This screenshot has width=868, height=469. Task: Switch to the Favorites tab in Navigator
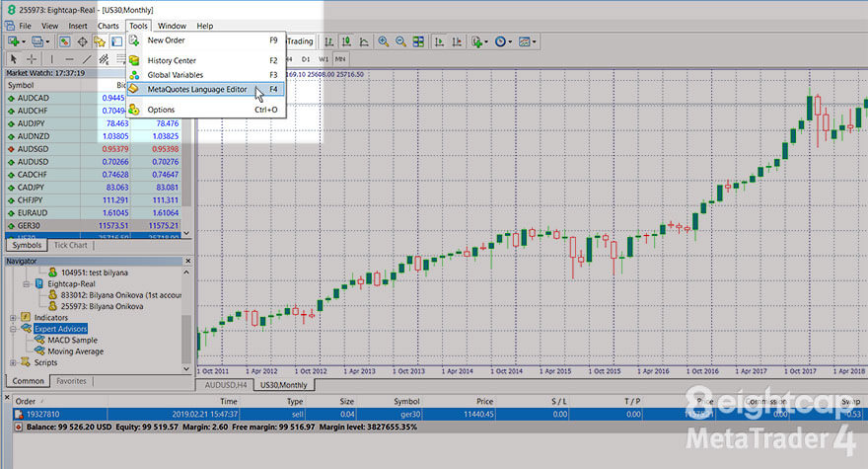(x=71, y=381)
